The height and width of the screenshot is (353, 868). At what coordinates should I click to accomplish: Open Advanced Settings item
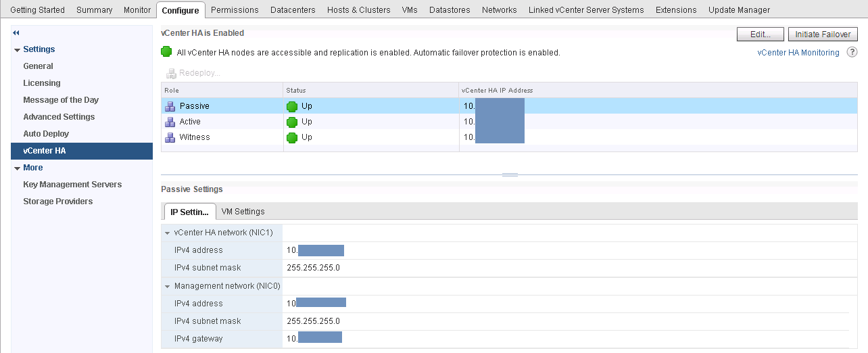(59, 117)
